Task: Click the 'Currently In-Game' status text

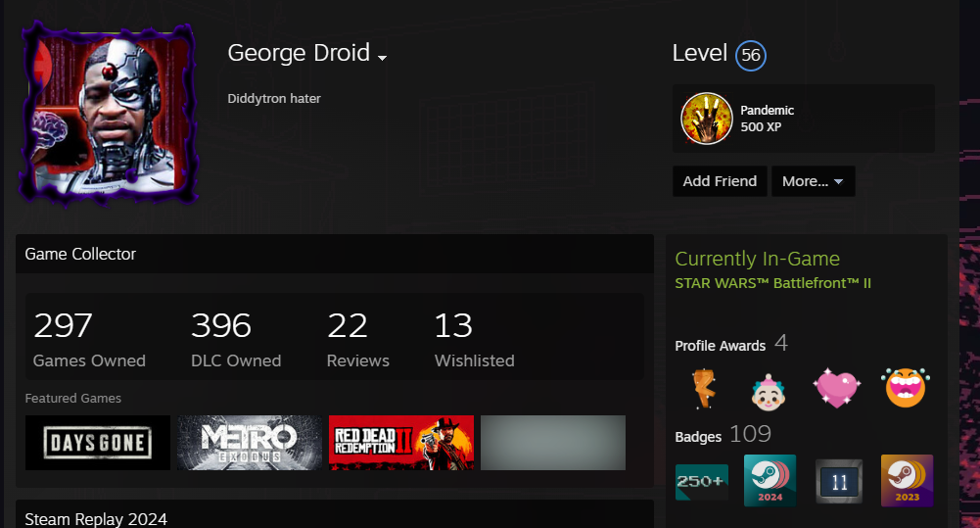Action: pyautogui.click(x=758, y=259)
